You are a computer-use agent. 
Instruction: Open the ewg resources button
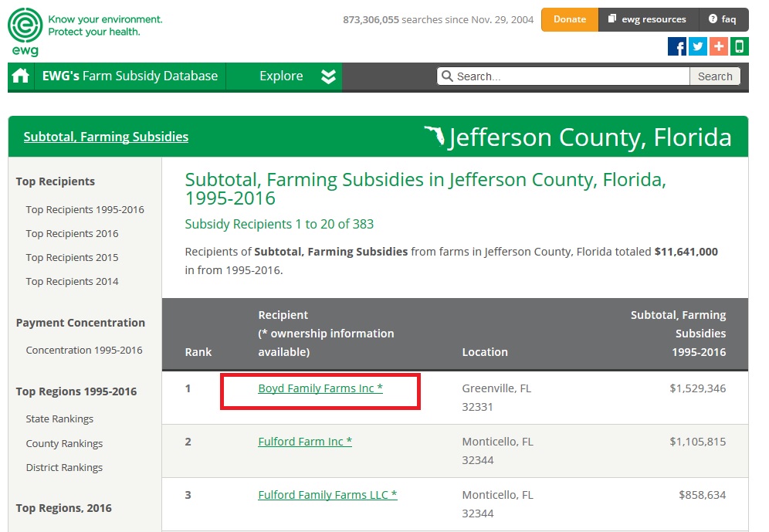pos(647,19)
